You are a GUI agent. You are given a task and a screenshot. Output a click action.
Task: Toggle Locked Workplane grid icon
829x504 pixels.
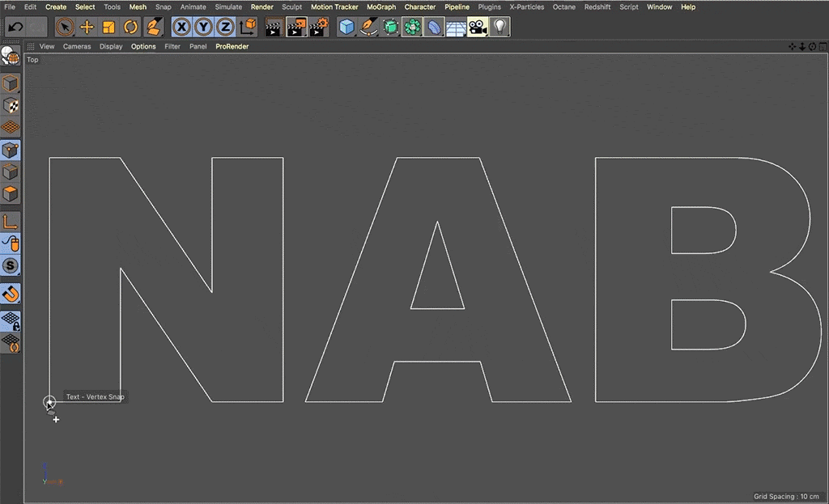11,321
